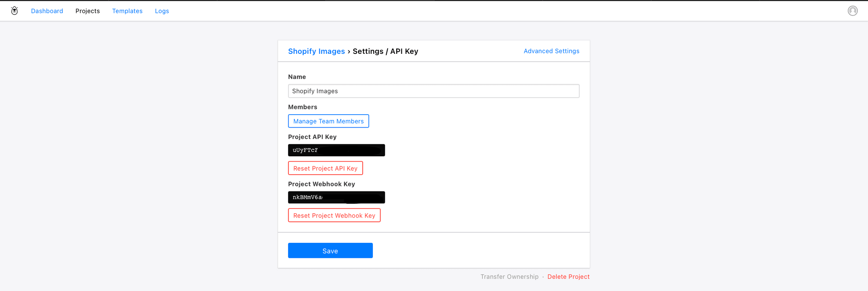868x291 pixels.
Task: Click the Name field label
Action: coord(297,77)
